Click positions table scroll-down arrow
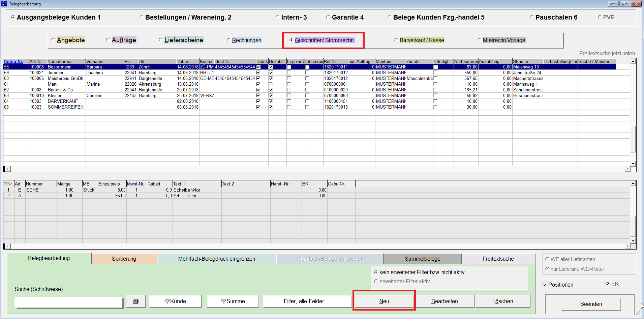The width and height of the screenshot is (644, 319). point(633,241)
